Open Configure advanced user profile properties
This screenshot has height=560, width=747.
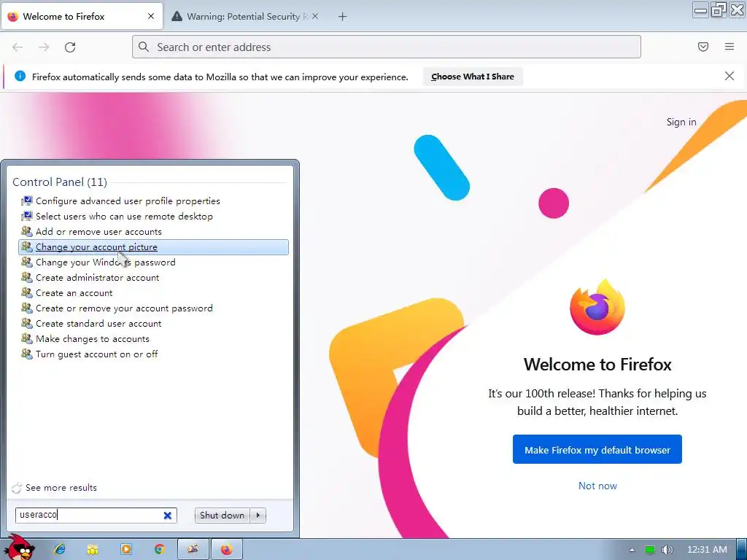(x=153, y=201)
